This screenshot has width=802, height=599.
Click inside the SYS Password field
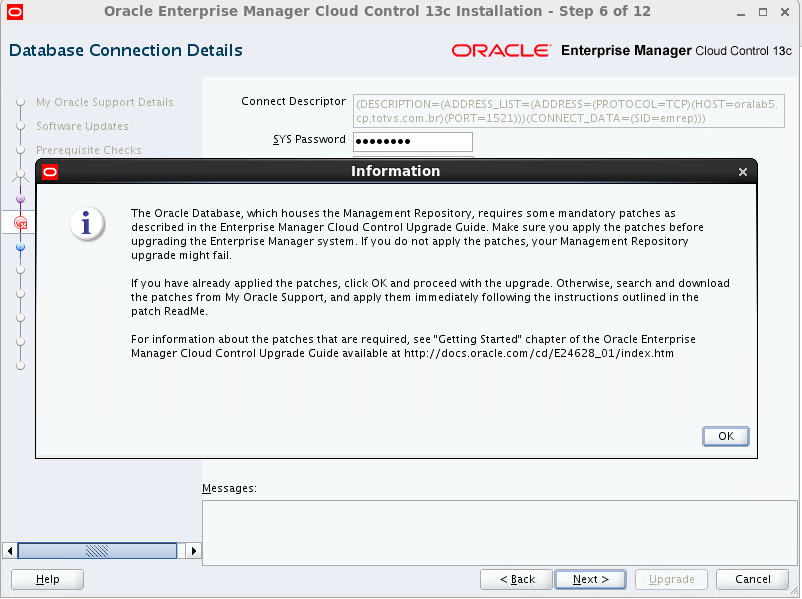412,141
